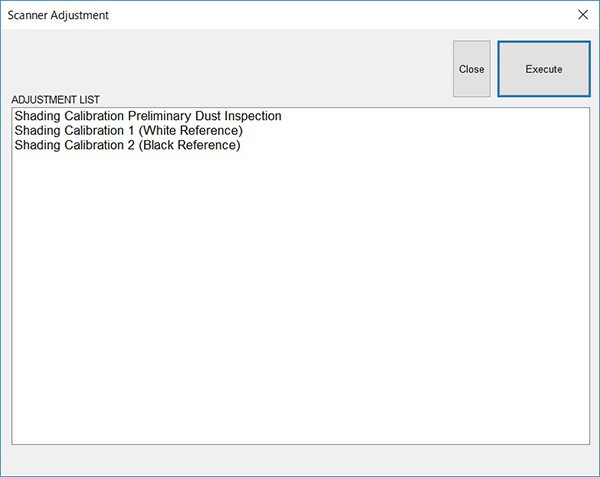Select Shading Calibration Preliminary Dust Inspection

148,116
